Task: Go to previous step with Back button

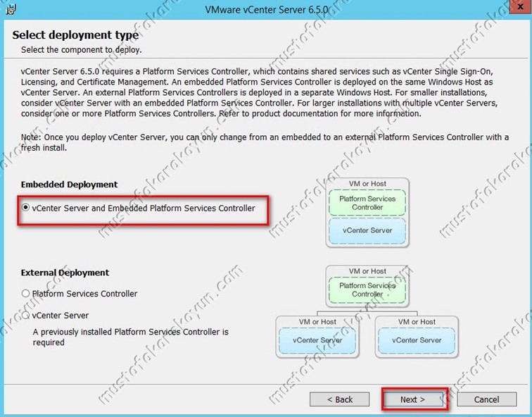Action: tap(339, 399)
